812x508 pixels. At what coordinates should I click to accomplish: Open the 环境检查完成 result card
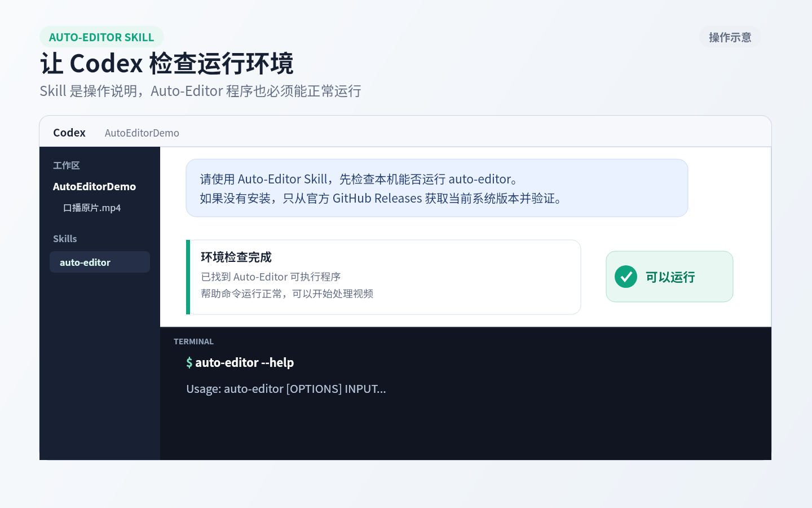[x=383, y=277]
